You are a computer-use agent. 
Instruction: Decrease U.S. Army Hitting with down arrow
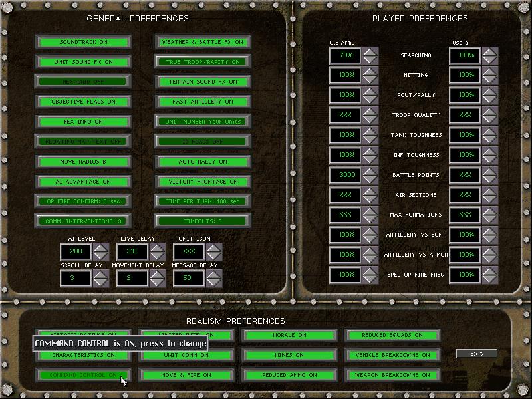point(370,80)
